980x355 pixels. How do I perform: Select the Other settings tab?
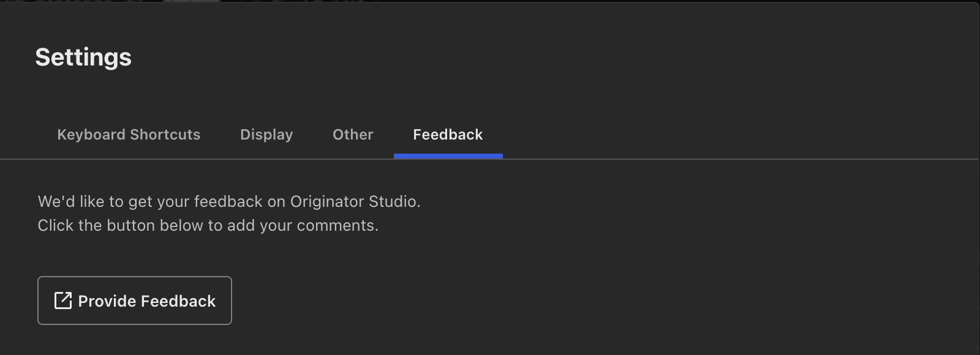click(353, 135)
